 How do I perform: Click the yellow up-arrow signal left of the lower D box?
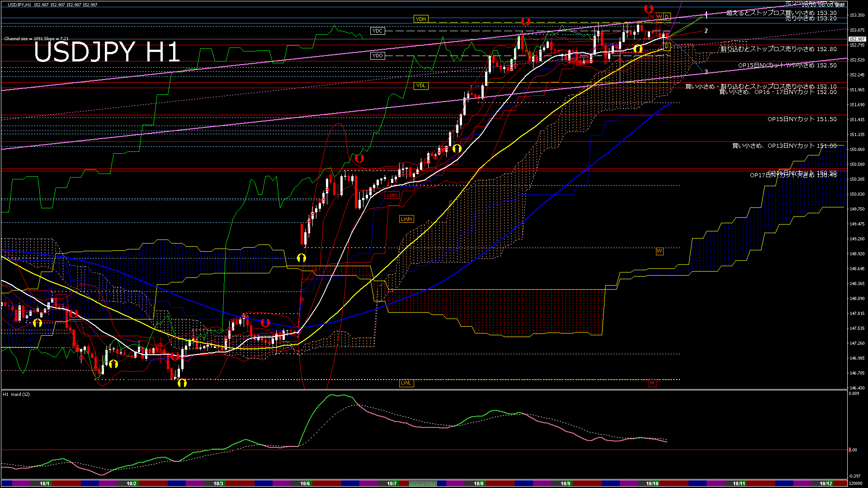(x=638, y=48)
